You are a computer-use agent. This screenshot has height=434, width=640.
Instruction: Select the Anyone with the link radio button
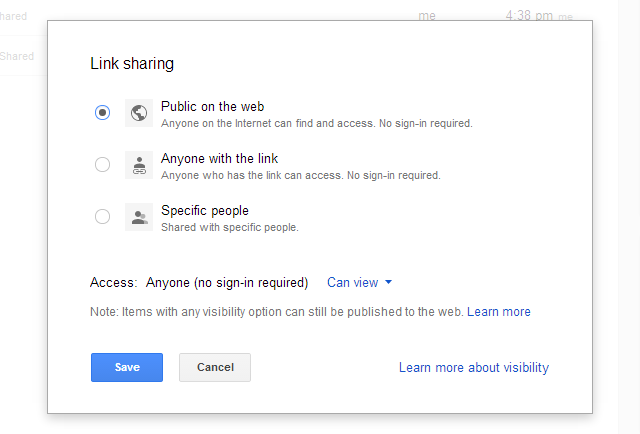(102, 165)
